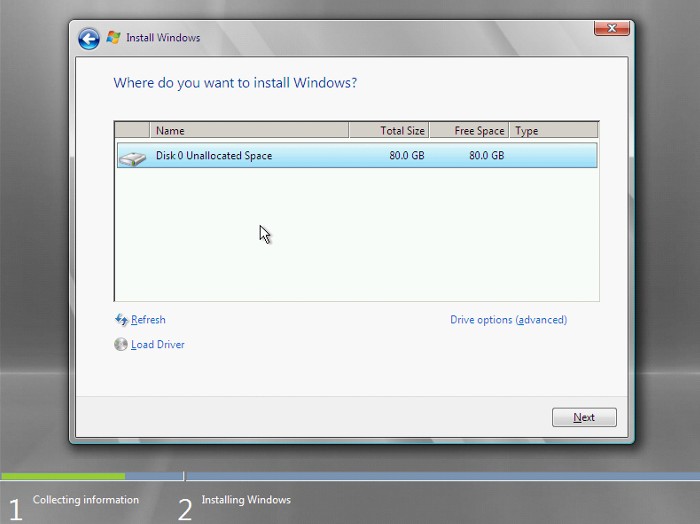
Task: Open Drive options (advanced)
Action: pyautogui.click(x=508, y=320)
